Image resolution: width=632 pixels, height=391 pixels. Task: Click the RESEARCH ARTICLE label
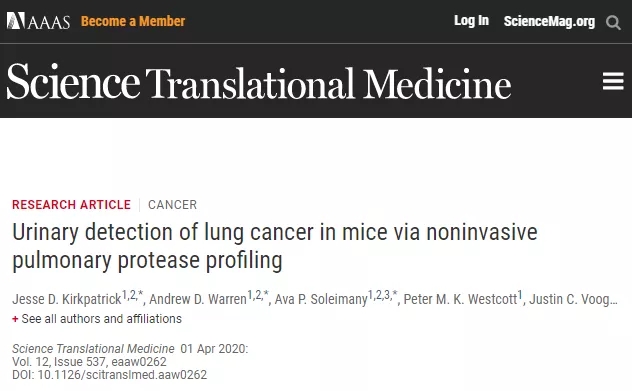71,205
